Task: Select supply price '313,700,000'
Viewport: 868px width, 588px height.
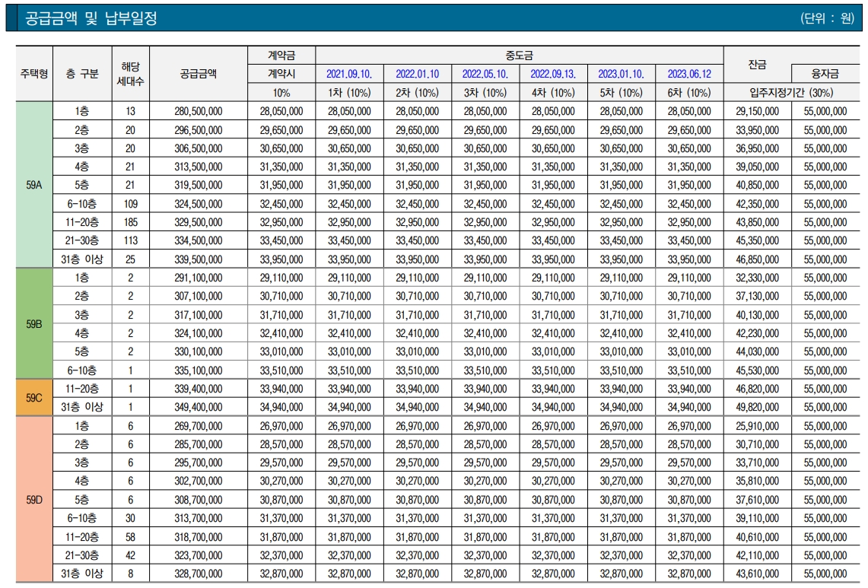Action: click(199, 518)
